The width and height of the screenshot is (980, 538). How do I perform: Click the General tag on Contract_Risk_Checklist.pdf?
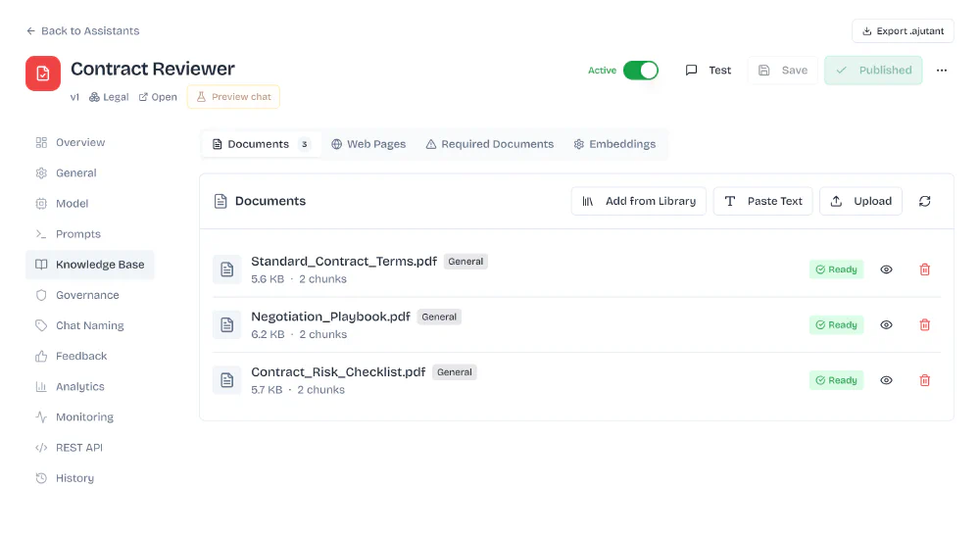[455, 371]
